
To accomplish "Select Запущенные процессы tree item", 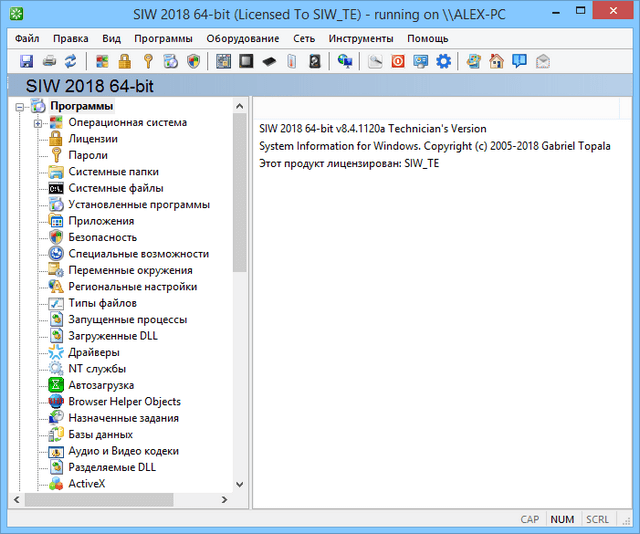I will point(127,320).
